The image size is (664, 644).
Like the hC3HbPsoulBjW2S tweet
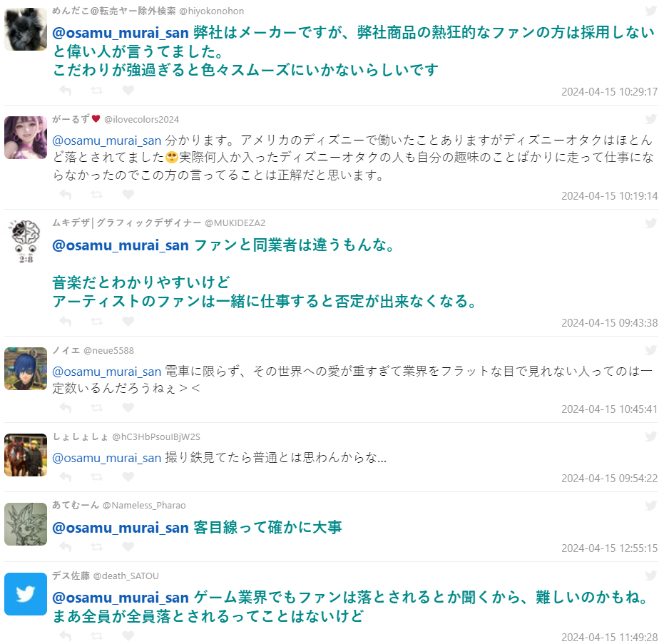(128, 476)
